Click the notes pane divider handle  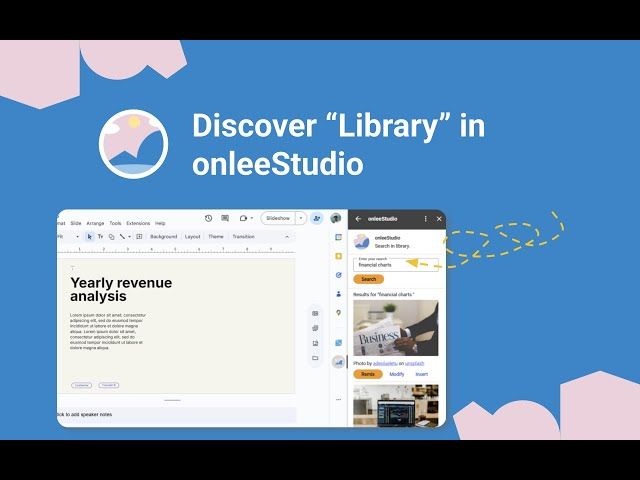[x=172, y=400]
